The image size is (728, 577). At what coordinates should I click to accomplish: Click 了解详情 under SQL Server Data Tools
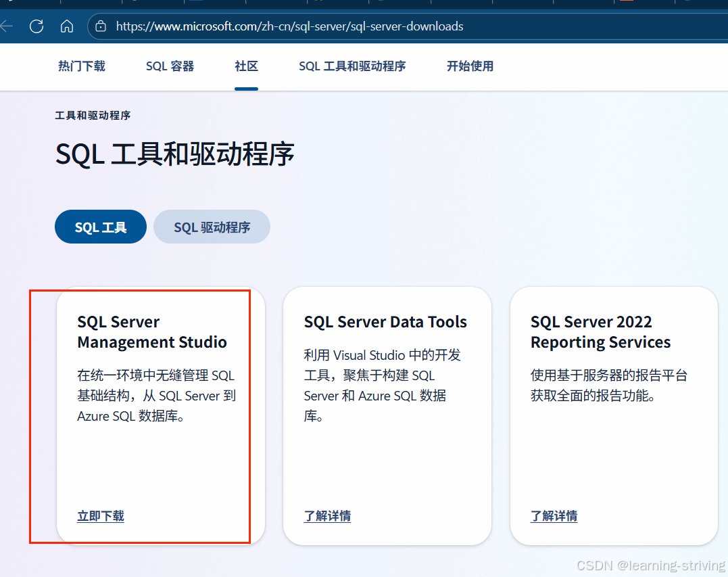tap(327, 515)
